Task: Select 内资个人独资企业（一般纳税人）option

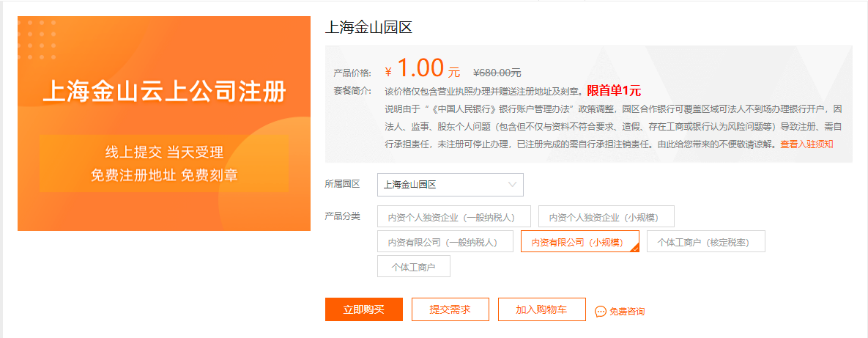Action: point(454,216)
